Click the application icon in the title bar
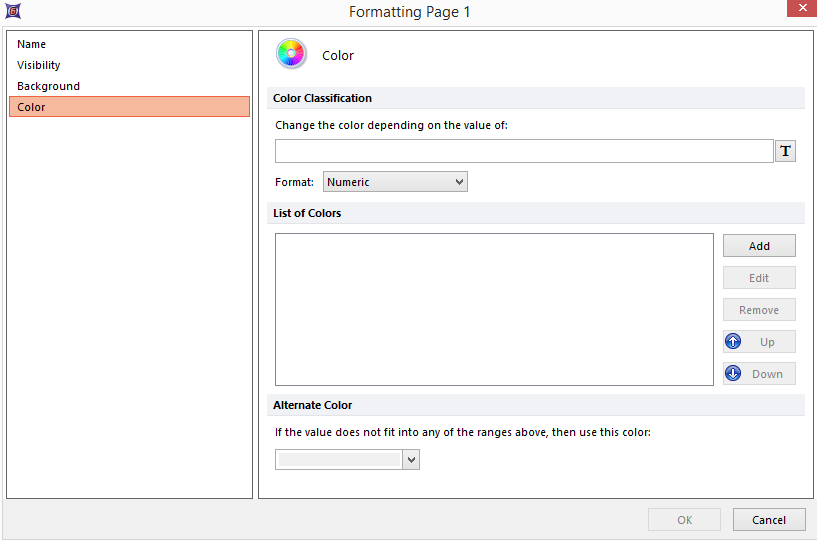 [11, 12]
